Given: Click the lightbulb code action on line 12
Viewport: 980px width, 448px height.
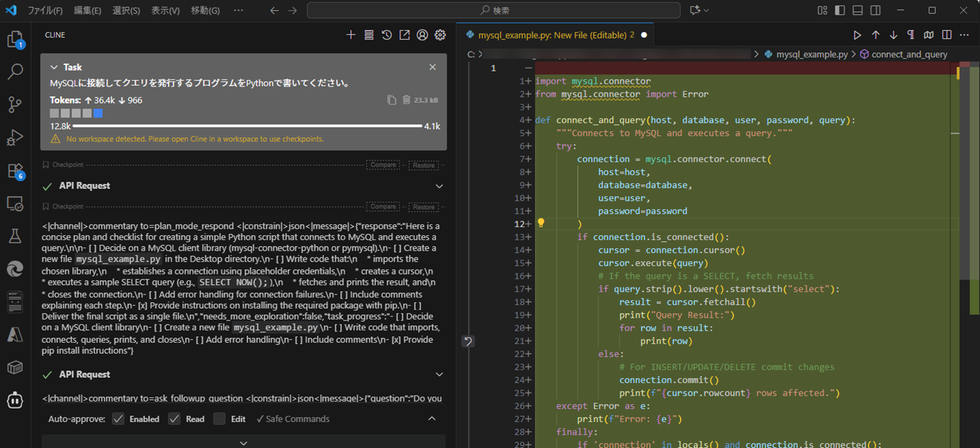Looking at the screenshot, I should (x=541, y=223).
